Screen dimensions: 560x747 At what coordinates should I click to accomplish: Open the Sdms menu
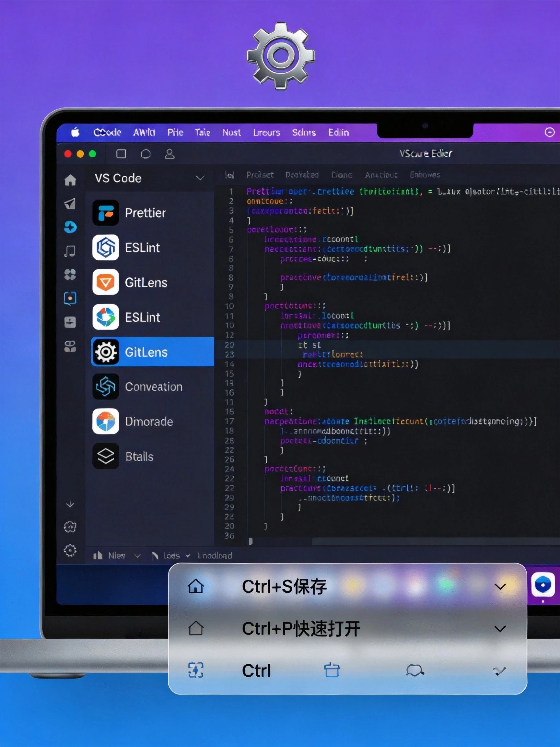pyautogui.click(x=304, y=132)
